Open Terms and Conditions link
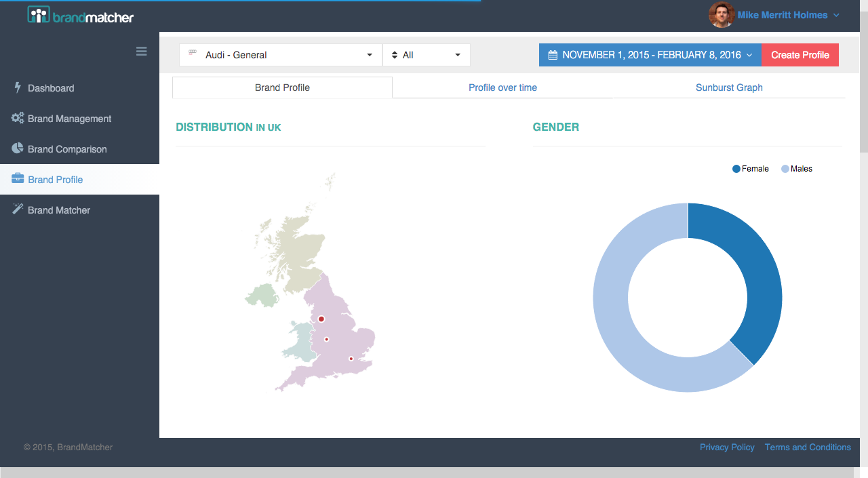 coord(808,447)
